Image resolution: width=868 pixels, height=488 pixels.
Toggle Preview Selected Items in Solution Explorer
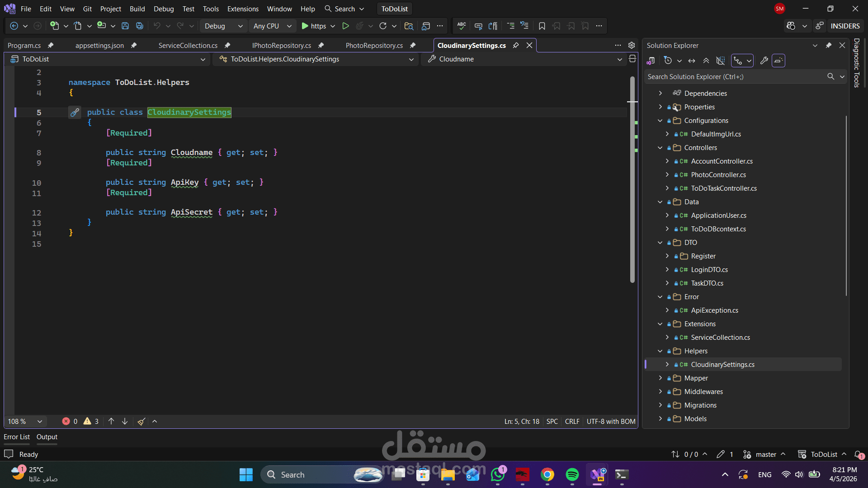pyautogui.click(x=778, y=61)
